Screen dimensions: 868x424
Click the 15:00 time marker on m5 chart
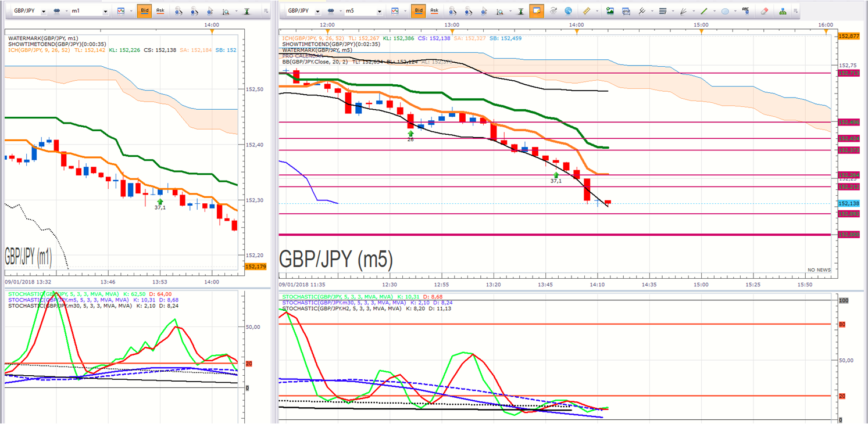(x=701, y=25)
